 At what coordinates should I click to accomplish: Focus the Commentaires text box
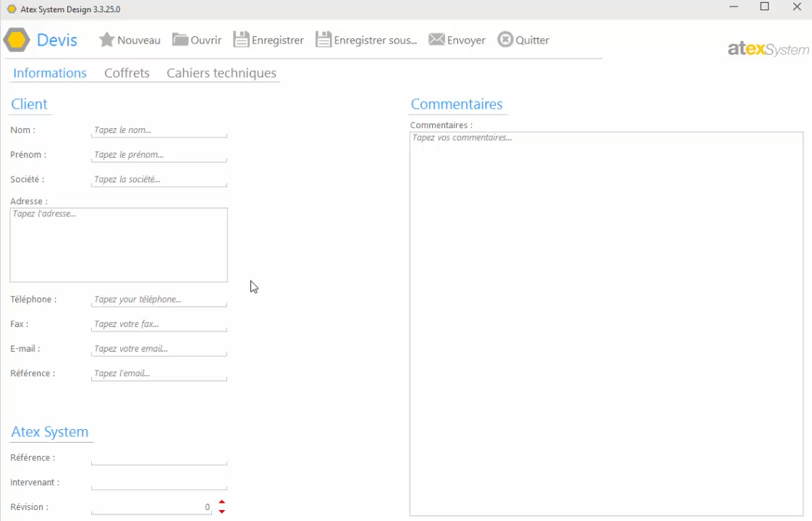tap(606, 323)
